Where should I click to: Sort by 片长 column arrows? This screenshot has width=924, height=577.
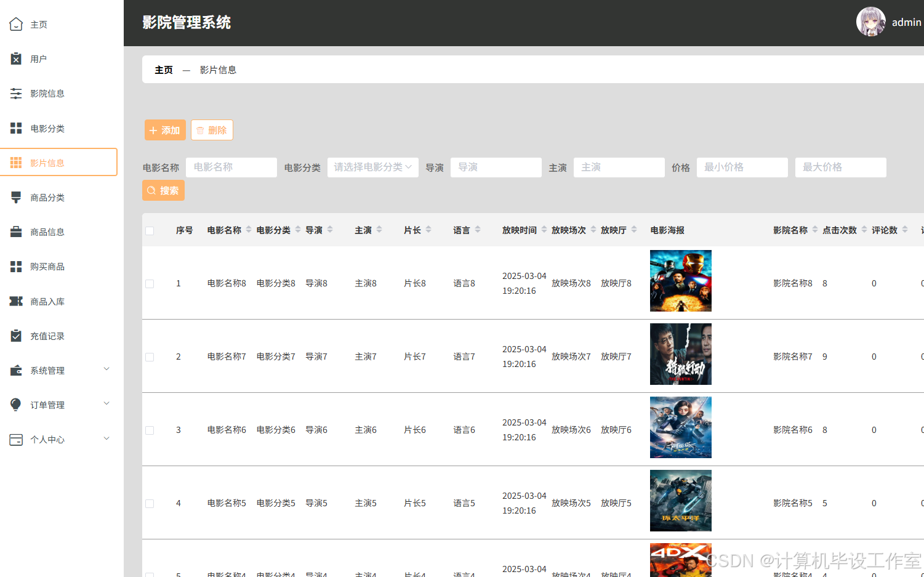(428, 230)
